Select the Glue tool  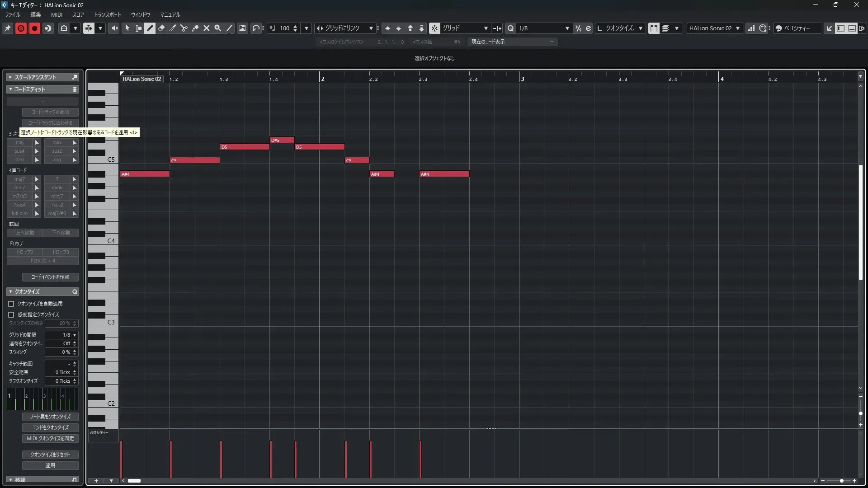pyautogui.click(x=195, y=28)
